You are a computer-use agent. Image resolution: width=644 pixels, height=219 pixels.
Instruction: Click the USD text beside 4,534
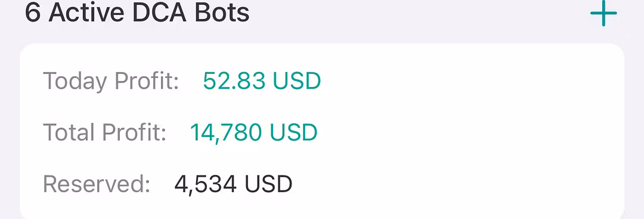tap(268, 184)
